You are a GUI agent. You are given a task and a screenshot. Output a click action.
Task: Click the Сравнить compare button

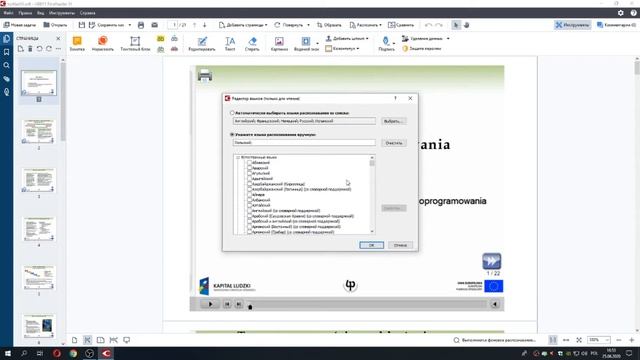click(401, 25)
